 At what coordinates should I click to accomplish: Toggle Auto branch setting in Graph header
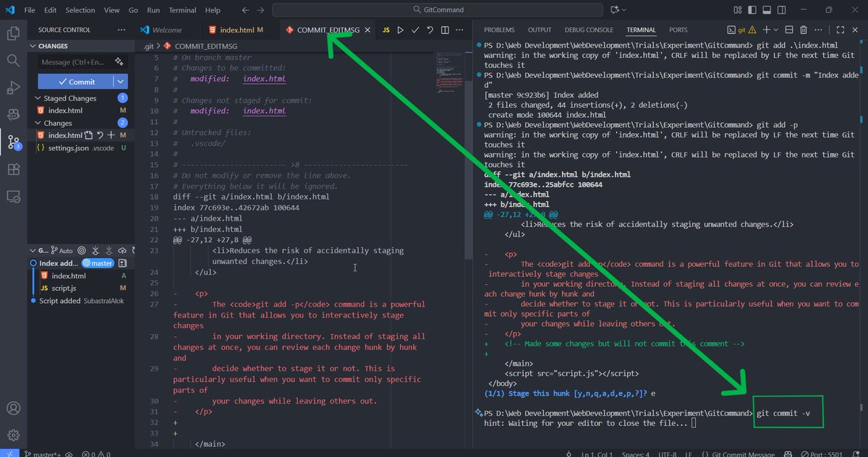[x=63, y=250]
